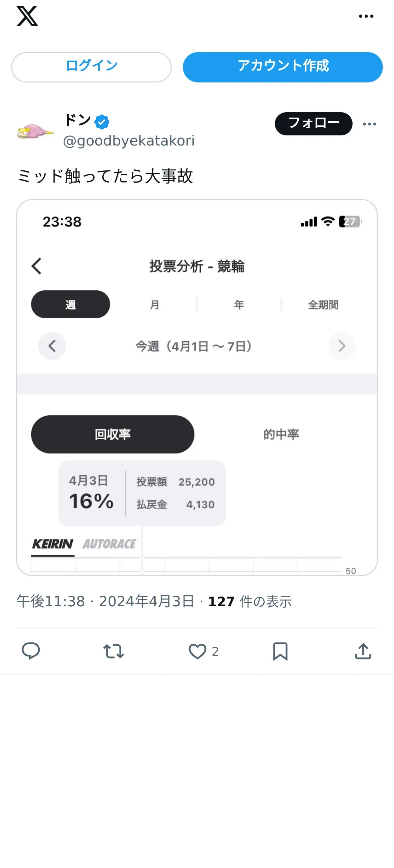Click the X logo icon
394x868 pixels.
point(27,16)
